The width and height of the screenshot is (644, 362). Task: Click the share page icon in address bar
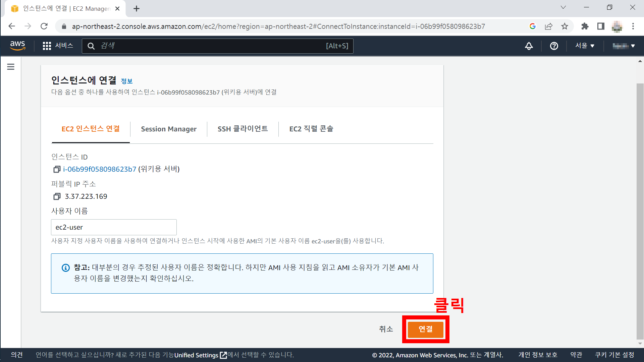[548, 26]
